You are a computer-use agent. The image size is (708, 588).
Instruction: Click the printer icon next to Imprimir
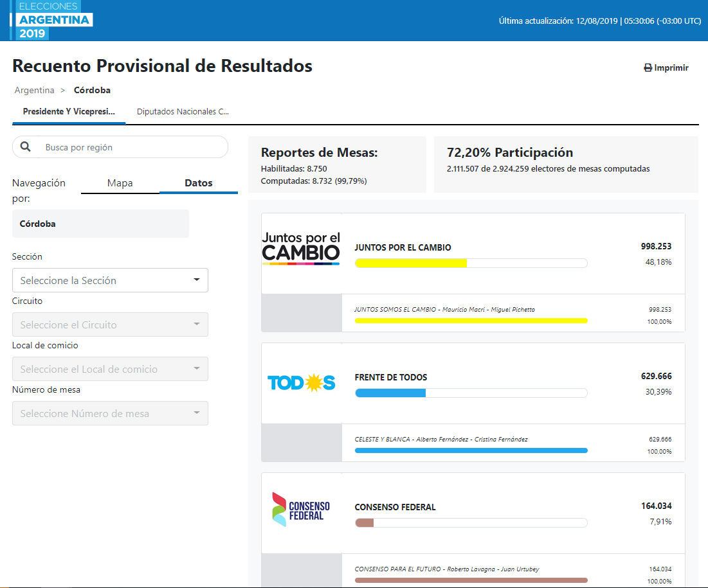pos(648,67)
